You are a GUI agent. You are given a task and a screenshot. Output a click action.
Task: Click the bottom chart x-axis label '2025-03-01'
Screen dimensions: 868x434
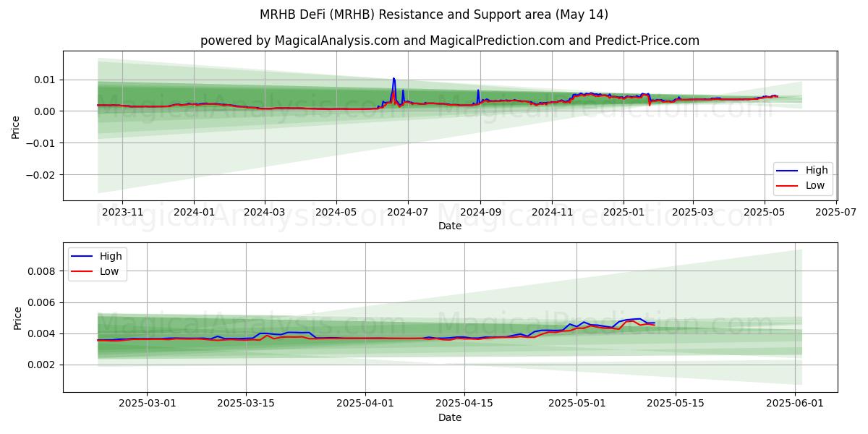click(x=148, y=404)
